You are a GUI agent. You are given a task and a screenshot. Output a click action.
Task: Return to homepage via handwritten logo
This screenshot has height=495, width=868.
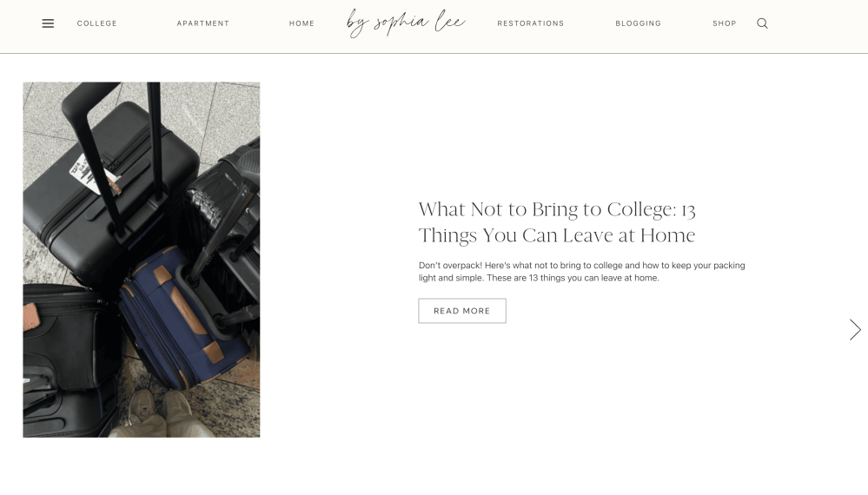point(406,23)
